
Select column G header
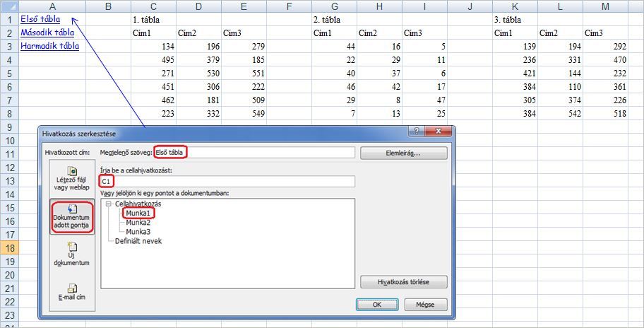coord(334,6)
